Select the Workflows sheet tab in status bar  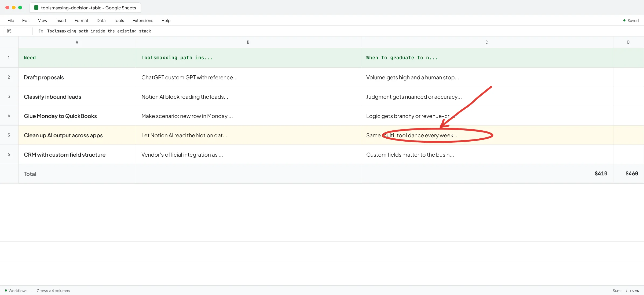point(16,291)
